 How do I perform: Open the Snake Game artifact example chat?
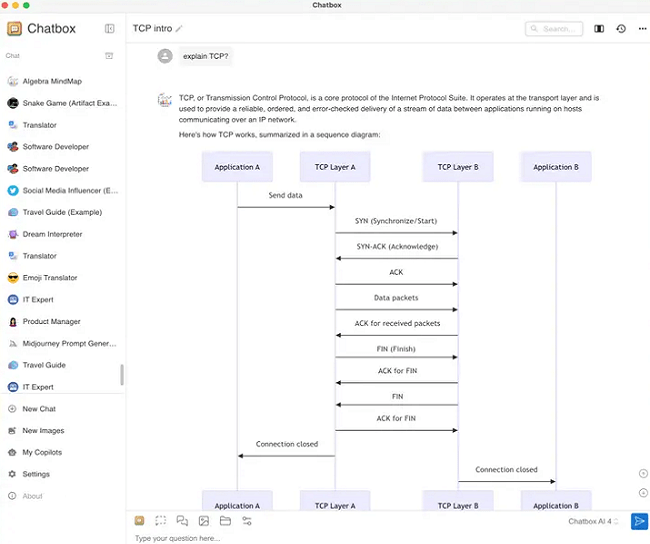68,103
